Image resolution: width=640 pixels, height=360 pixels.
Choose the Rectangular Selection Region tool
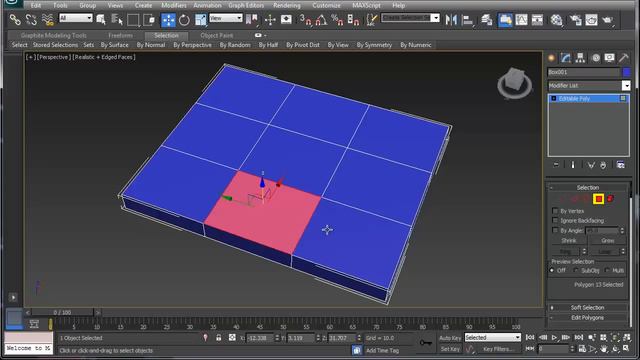tap(133, 20)
